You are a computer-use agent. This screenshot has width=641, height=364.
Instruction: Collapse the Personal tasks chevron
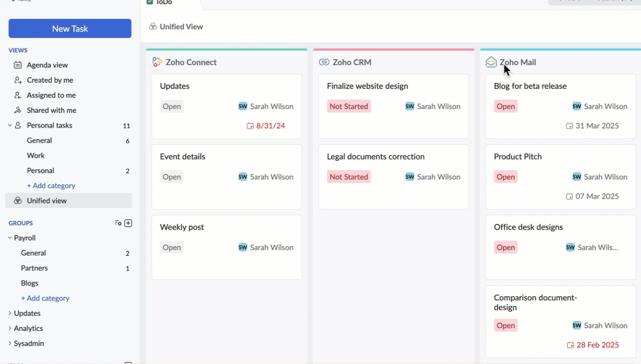click(x=10, y=125)
